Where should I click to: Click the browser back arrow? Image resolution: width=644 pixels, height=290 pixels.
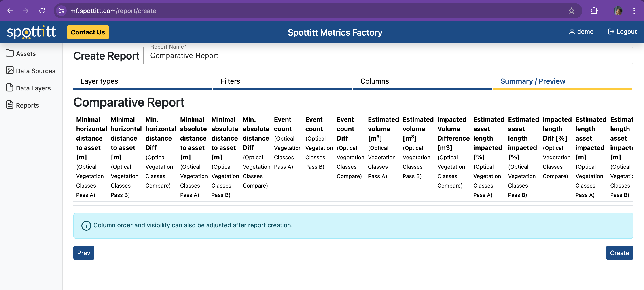[10, 11]
